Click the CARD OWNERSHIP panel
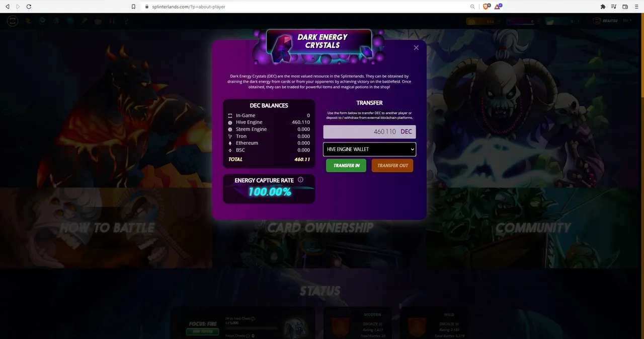Screen dimensions: 644x339 click(x=320, y=228)
